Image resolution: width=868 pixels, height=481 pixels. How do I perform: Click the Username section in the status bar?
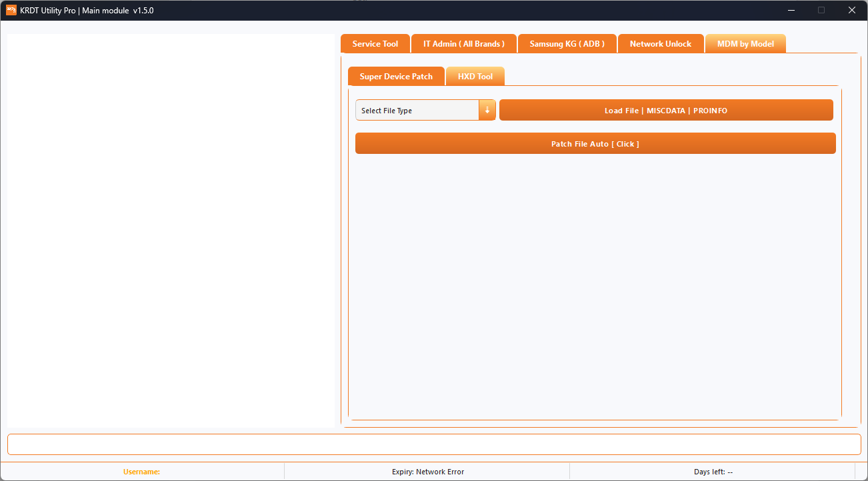pyautogui.click(x=141, y=471)
